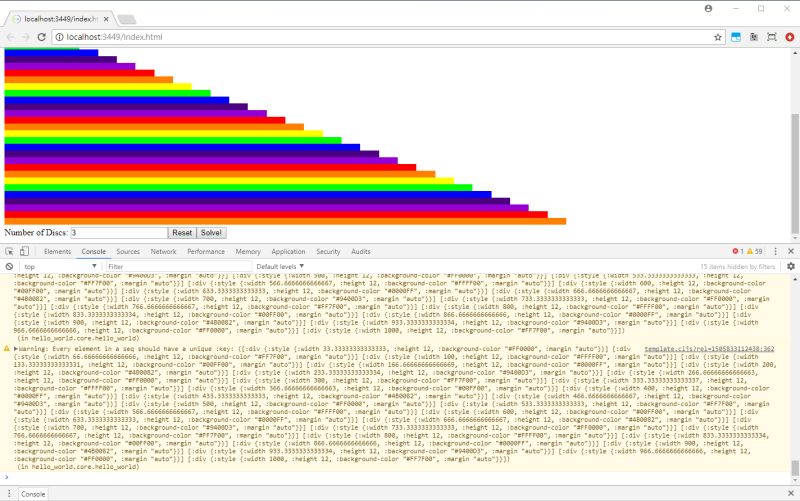Open console settings gear icon
The height and width of the screenshot is (501, 800).
[x=791, y=266]
